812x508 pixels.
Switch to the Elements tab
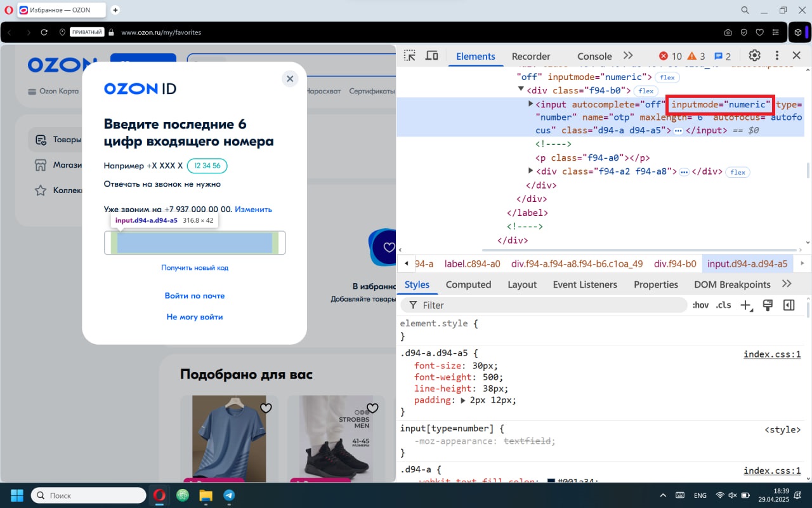[x=475, y=56]
